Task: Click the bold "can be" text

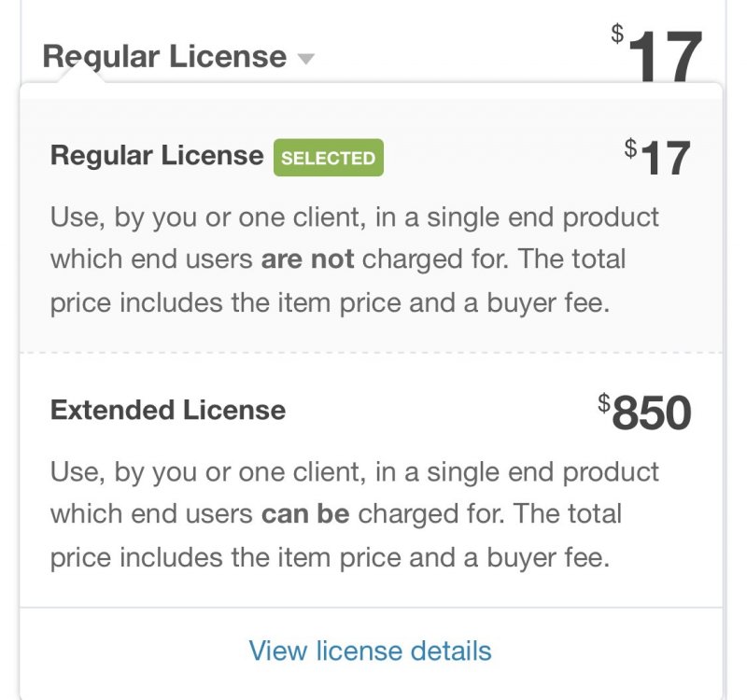Action: point(305,513)
